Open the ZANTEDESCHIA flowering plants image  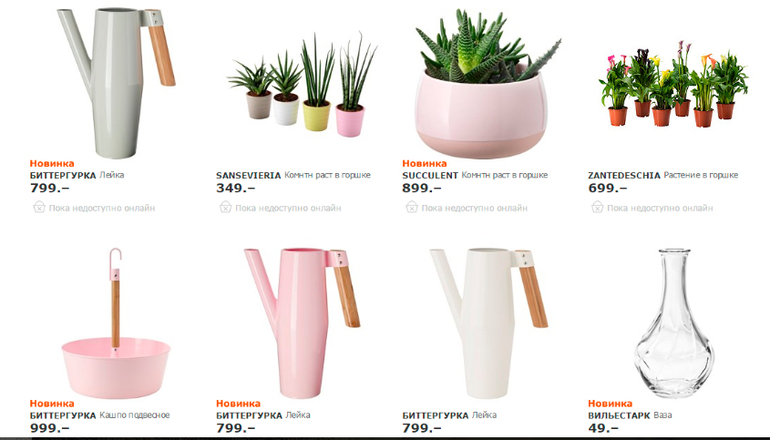pyautogui.click(x=673, y=84)
